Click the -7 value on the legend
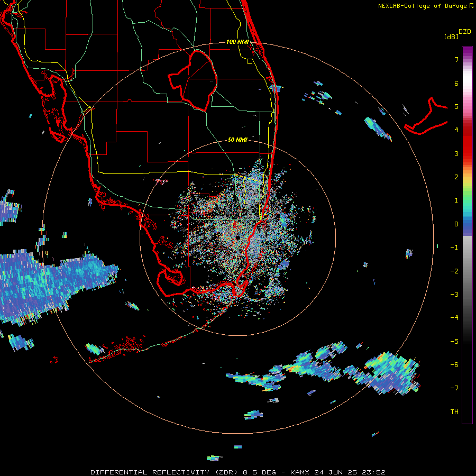476x476 pixels. pos(454,388)
